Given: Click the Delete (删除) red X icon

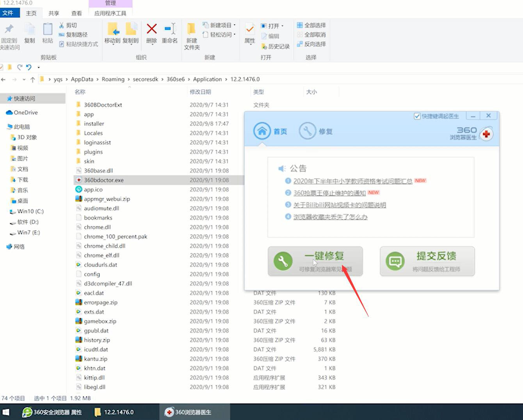Looking at the screenshot, I should pyautogui.click(x=151, y=29).
